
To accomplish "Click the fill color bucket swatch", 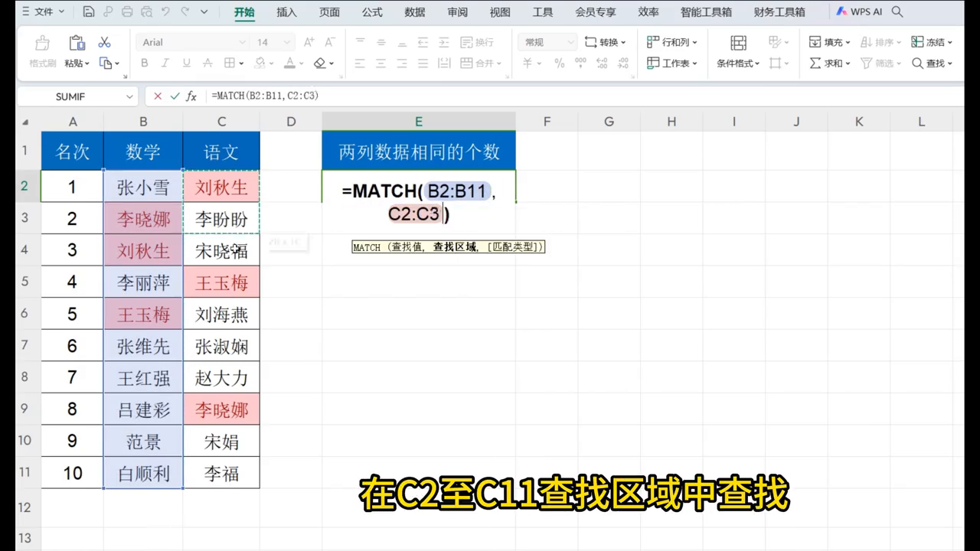I will coord(260,64).
